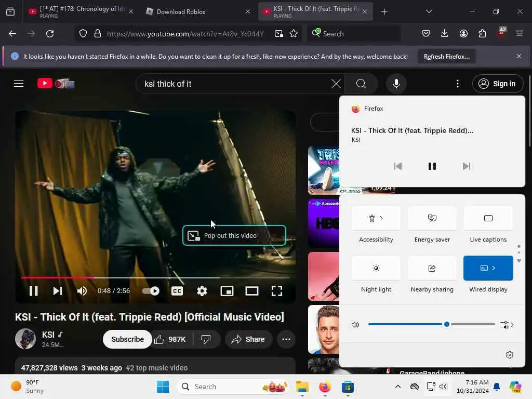Open all settings gear in quick panel
Viewport: 532px width, 399px height.
(510, 355)
